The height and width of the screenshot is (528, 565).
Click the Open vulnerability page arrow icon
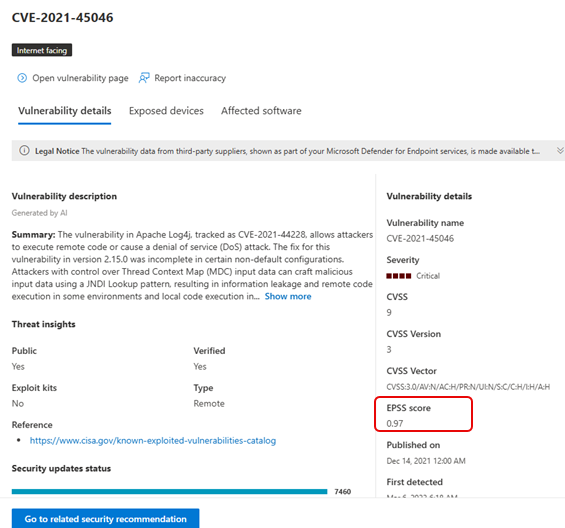pyautogui.click(x=22, y=78)
